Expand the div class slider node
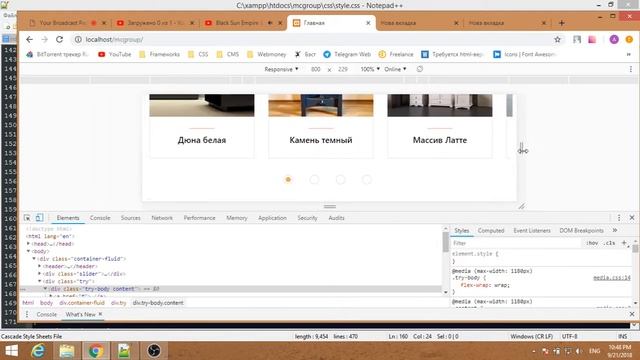The image size is (640, 360). (x=40, y=274)
